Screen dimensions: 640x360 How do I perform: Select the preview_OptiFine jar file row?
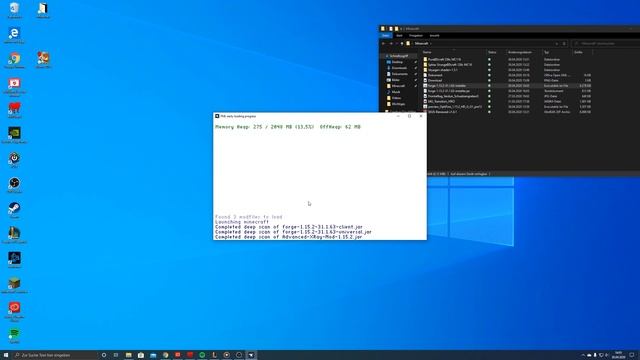click(x=507, y=107)
